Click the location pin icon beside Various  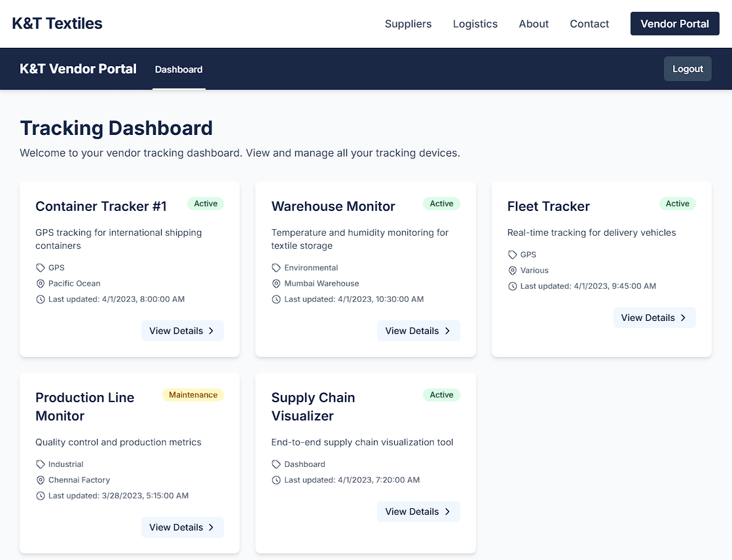(511, 270)
